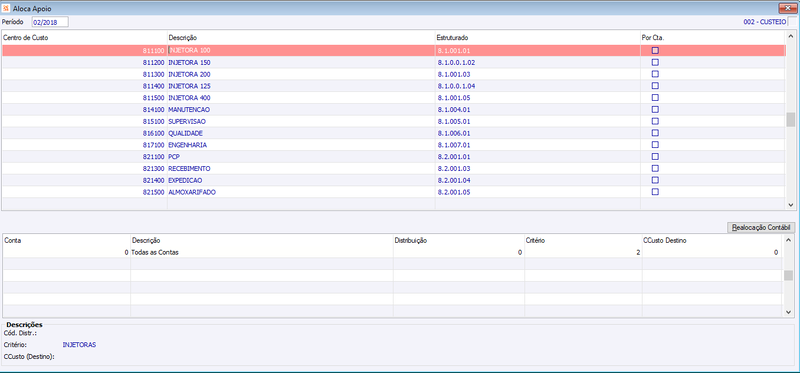This screenshot has height=373, width=800.
Task: Close the Aloca Apoio window
Action: 788,8
